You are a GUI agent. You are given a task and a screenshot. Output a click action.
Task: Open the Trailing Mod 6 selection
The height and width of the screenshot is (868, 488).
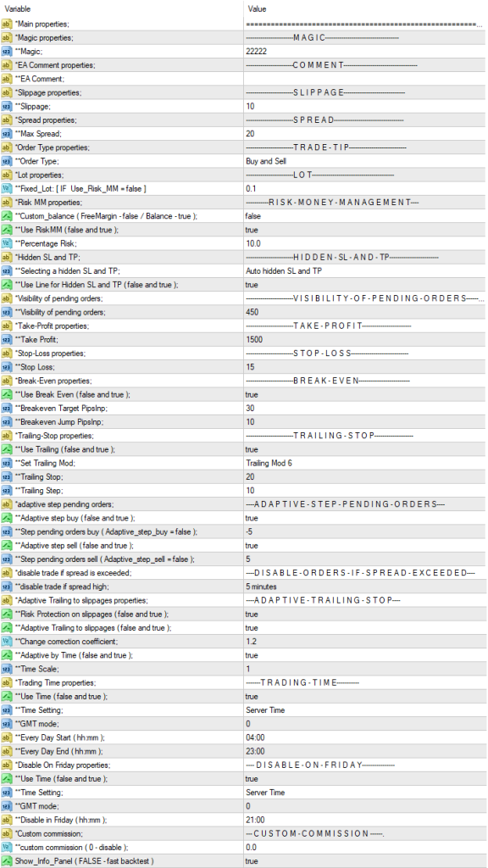(365, 463)
